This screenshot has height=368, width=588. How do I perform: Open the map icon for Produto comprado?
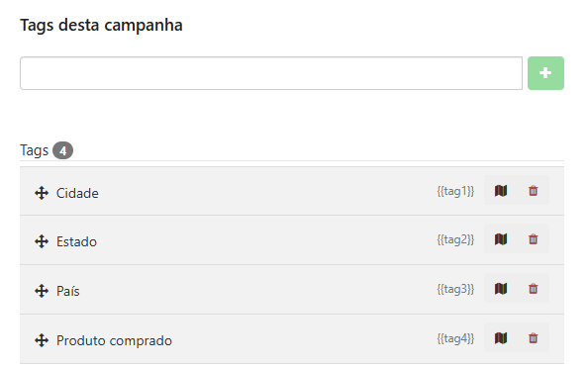click(x=501, y=338)
